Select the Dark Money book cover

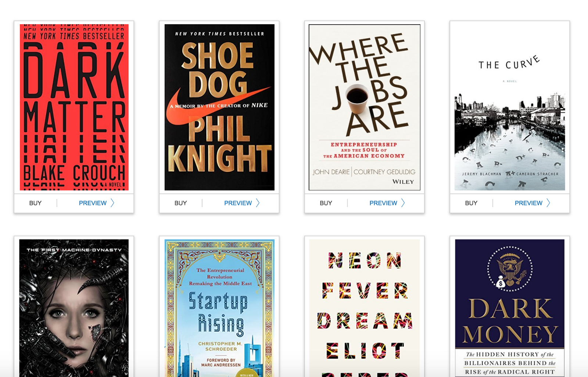point(510,308)
